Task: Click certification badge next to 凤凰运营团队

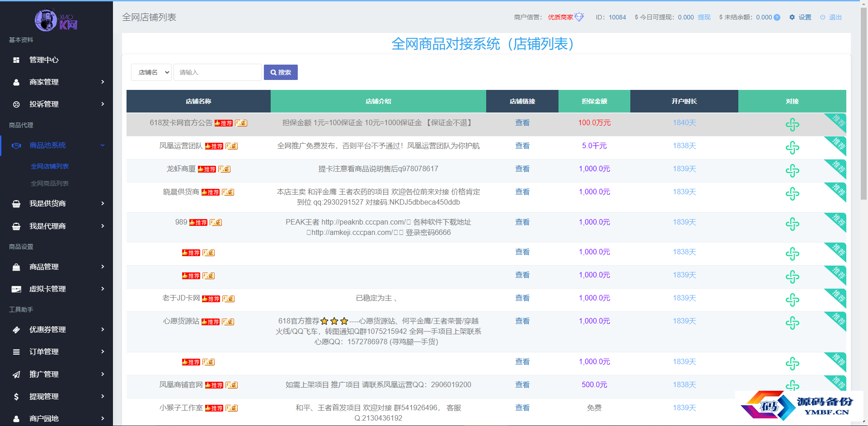Action: 231,146
